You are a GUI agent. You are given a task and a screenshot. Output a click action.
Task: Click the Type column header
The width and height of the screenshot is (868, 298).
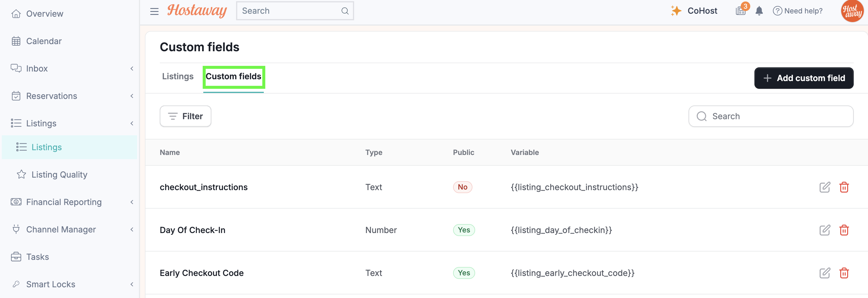pyautogui.click(x=374, y=153)
